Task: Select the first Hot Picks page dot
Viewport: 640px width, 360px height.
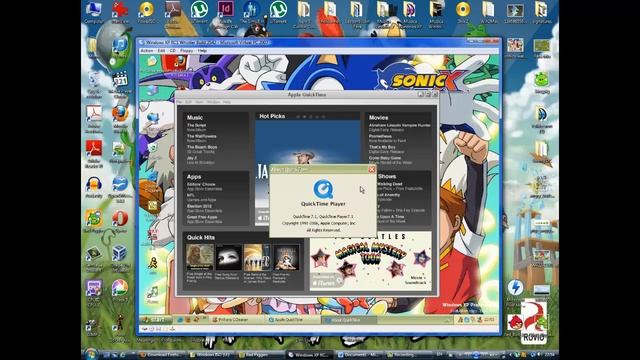Action: pos(298,117)
